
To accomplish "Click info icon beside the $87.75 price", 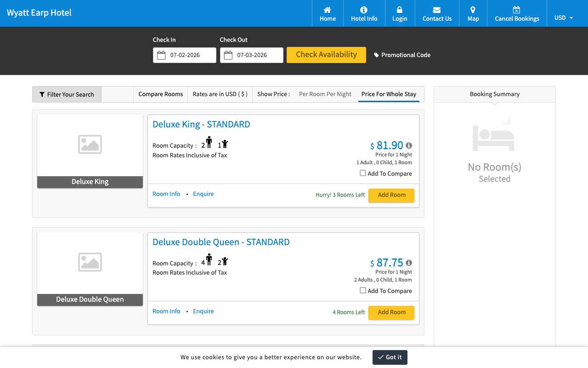I will (x=409, y=263).
